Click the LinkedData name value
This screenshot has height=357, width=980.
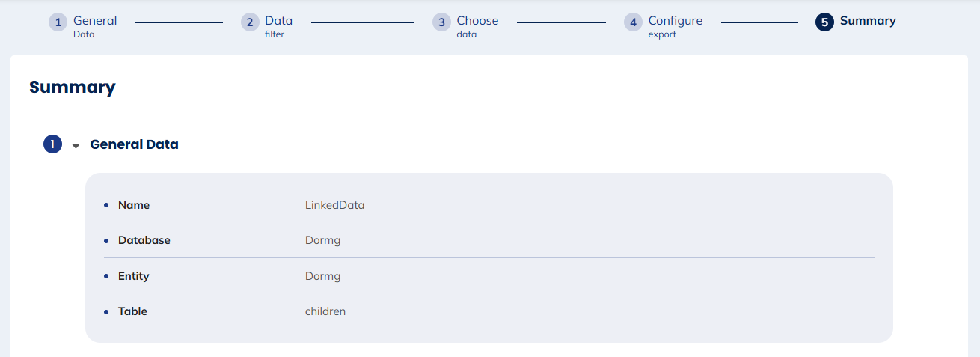[334, 204]
